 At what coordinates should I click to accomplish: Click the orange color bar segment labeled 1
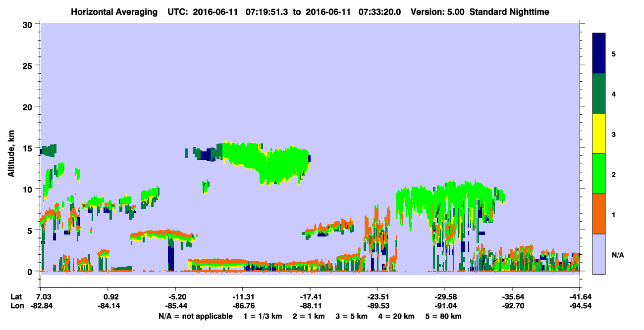pyautogui.click(x=599, y=214)
